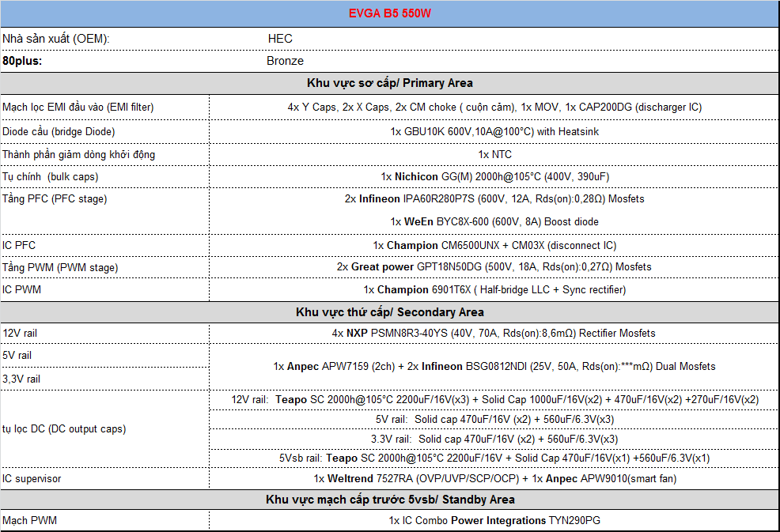The height and width of the screenshot is (532, 780).
Task: Select the Weltrend 7527RA supervisor cell
Action: 494,478
